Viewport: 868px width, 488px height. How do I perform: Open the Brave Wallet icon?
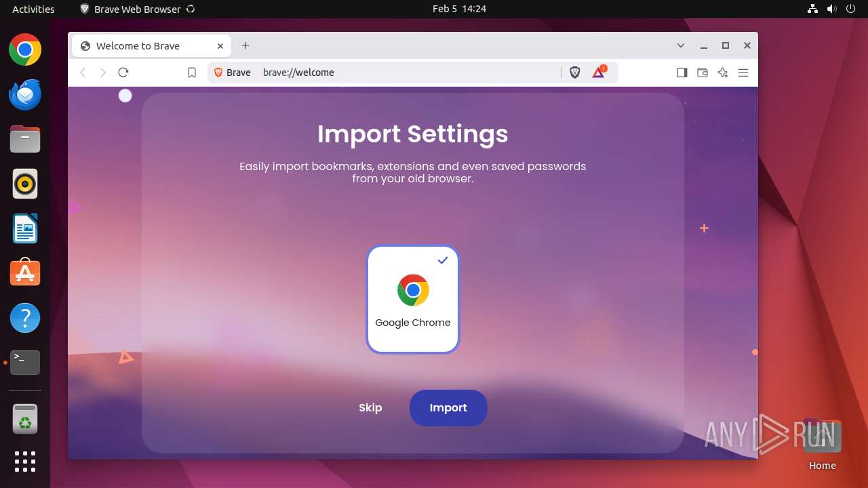coord(703,73)
